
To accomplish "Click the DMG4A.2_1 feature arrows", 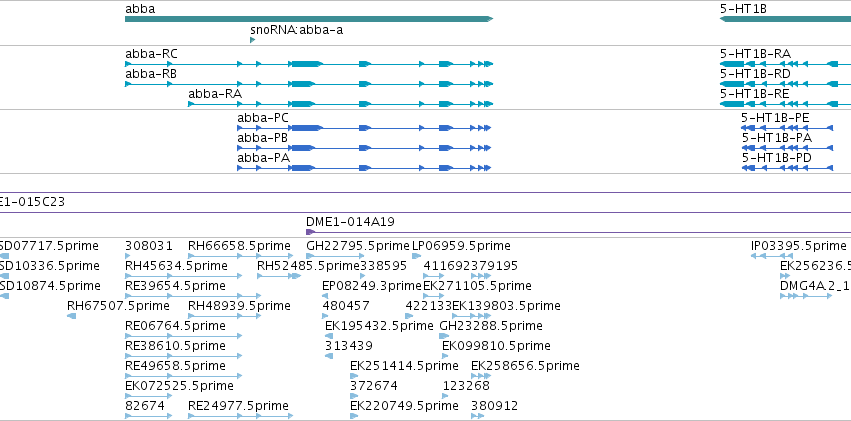I will (805, 296).
